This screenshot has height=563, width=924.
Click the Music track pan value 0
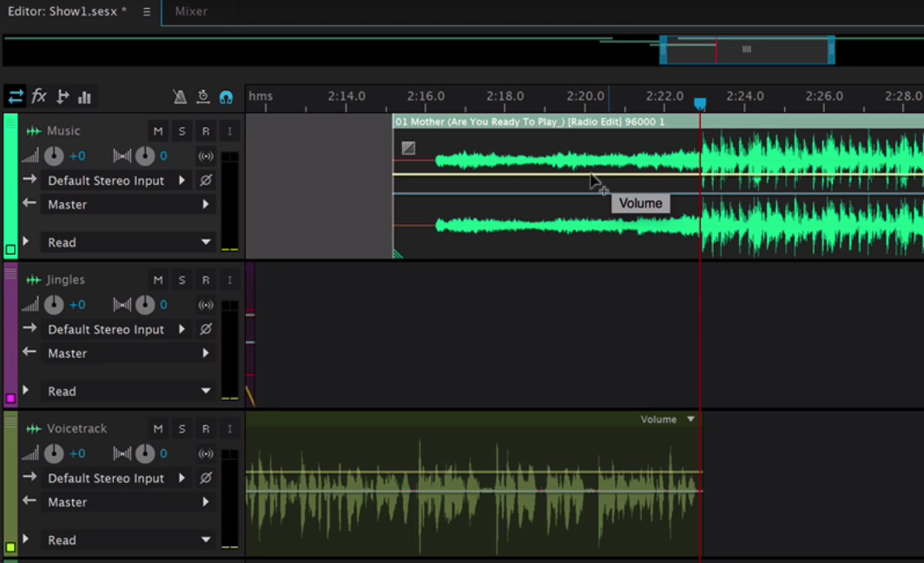163,156
